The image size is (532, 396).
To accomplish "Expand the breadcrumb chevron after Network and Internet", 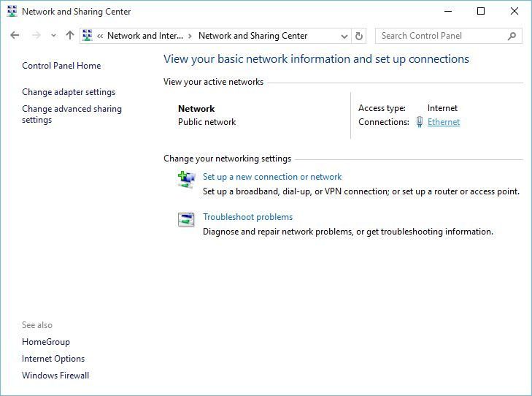I will coord(190,35).
